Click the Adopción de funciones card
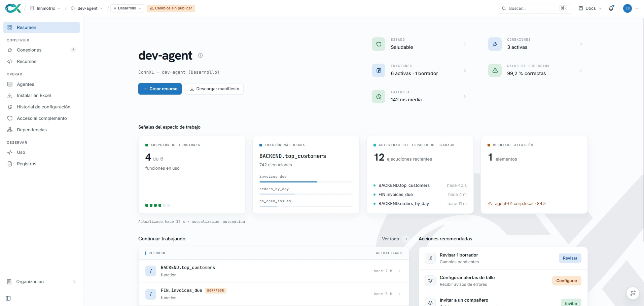This screenshot has width=644, height=306. [x=192, y=175]
